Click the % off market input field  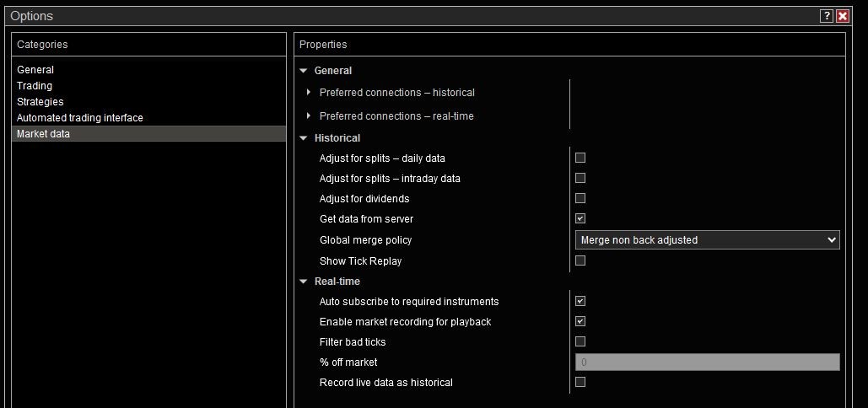pos(707,362)
